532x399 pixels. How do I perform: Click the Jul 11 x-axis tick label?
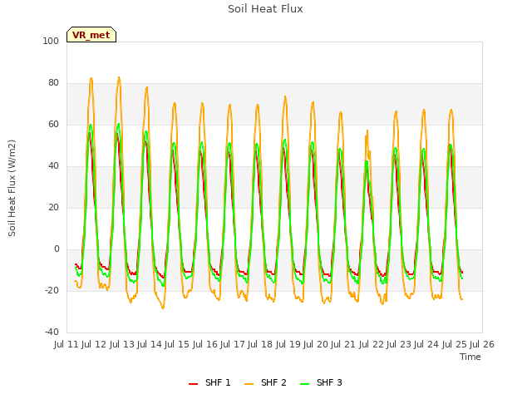[66, 344]
